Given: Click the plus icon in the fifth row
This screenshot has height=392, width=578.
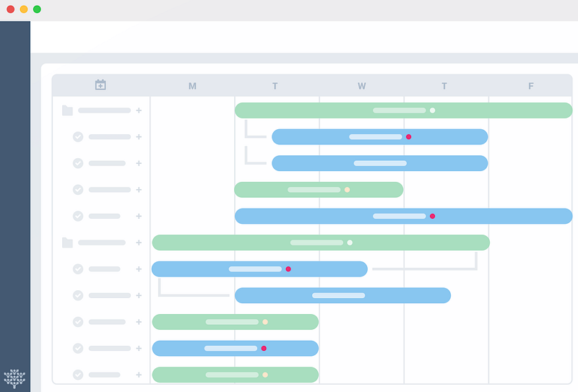Looking at the screenshot, I should (x=139, y=216).
